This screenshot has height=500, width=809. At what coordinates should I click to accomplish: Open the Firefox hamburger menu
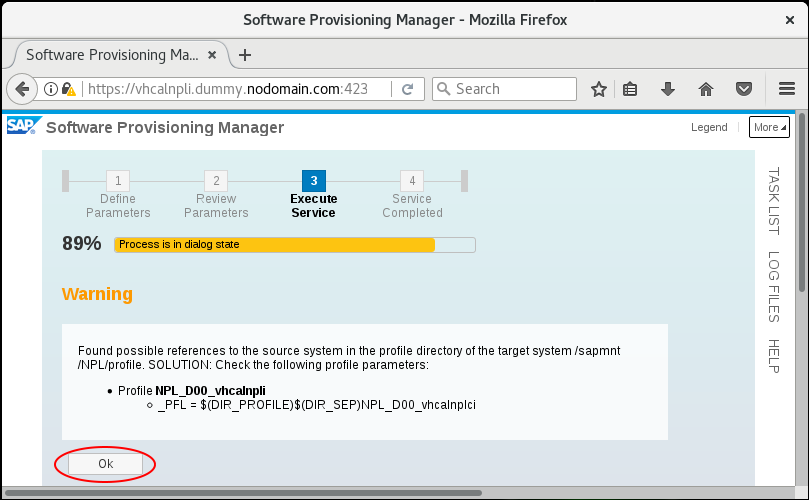(787, 89)
